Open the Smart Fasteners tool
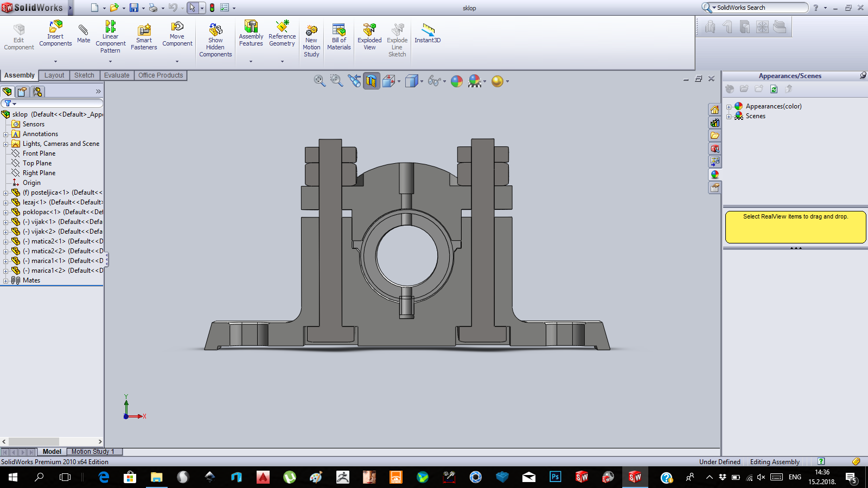Viewport: 868px width, 488px height. [144, 37]
